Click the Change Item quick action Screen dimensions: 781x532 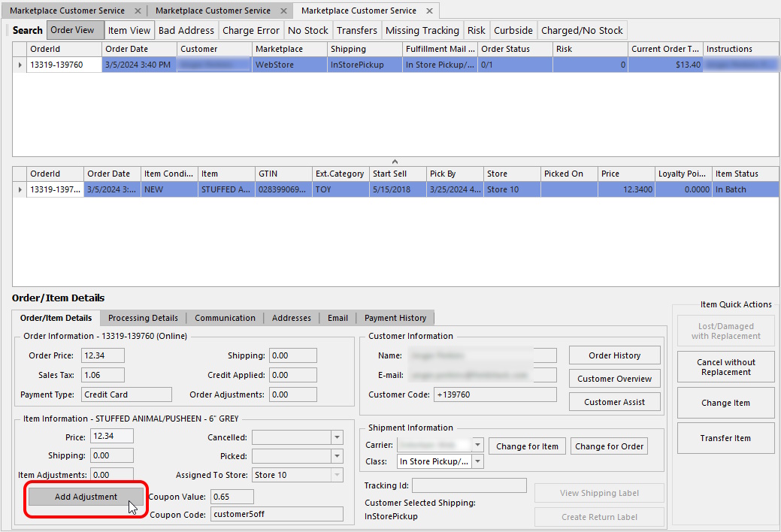point(725,403)
